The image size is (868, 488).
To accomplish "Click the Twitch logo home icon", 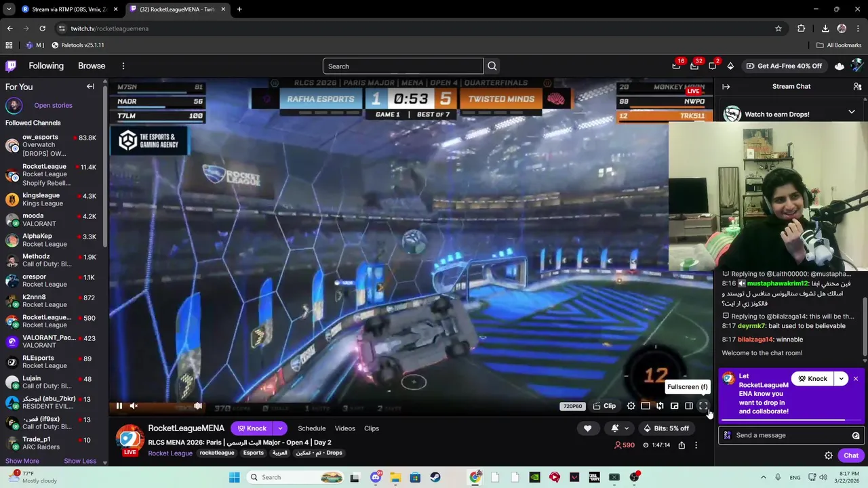I will [11, 66].
